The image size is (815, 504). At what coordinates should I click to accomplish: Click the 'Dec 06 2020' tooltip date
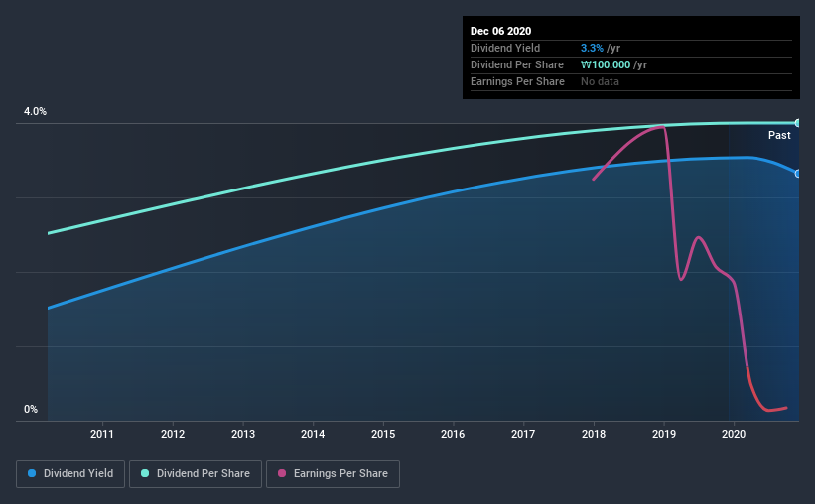500,31
